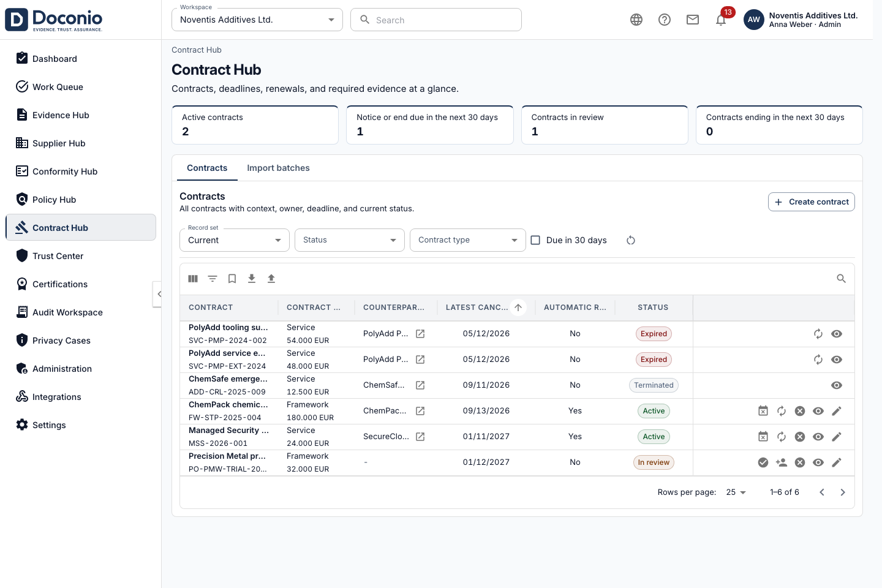This screenshot has width=882, height=588.
Task: Open PolyAdd counterparty link icon for SVC-PMP-2024-002
Action: tap(420, 334)
